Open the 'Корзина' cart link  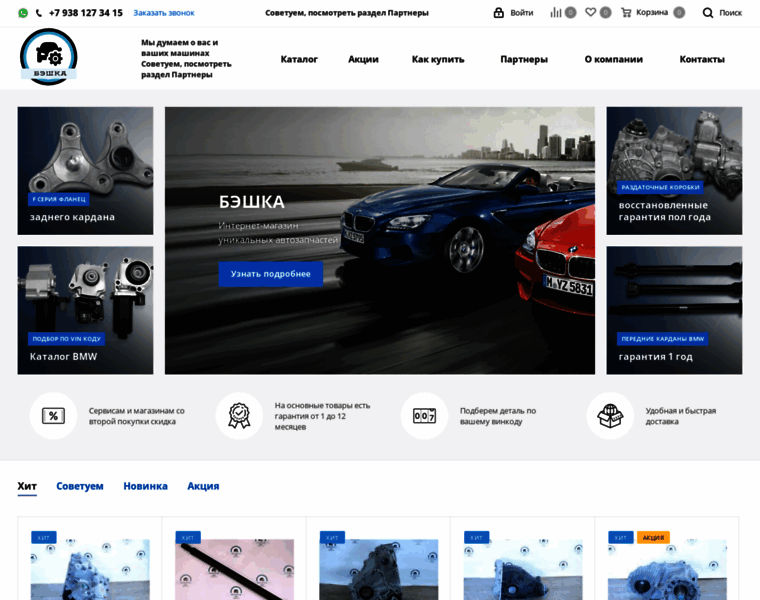(652, 13)
